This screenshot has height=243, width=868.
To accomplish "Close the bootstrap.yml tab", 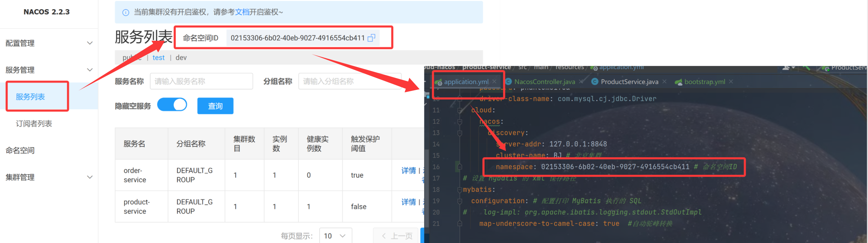I will click(x=731, y=81).
